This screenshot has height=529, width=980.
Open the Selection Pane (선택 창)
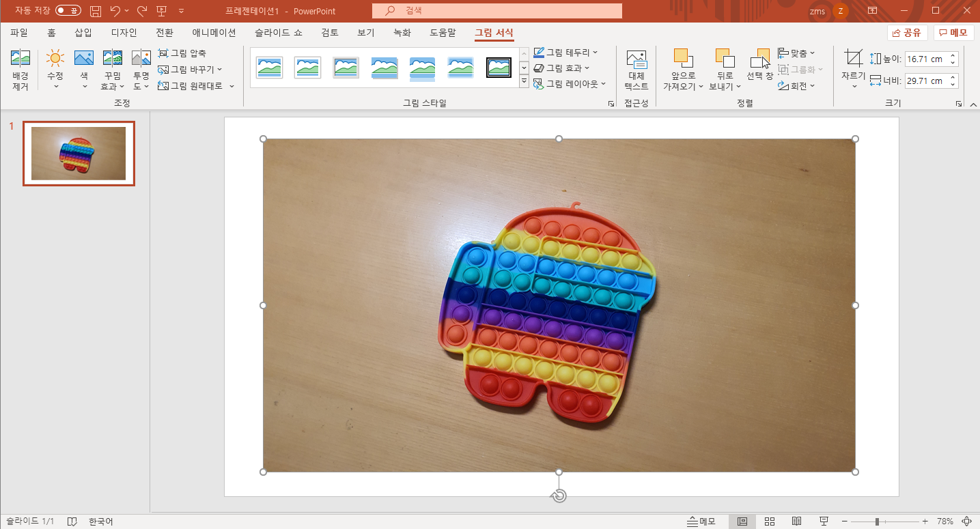[x=760, y=66]
